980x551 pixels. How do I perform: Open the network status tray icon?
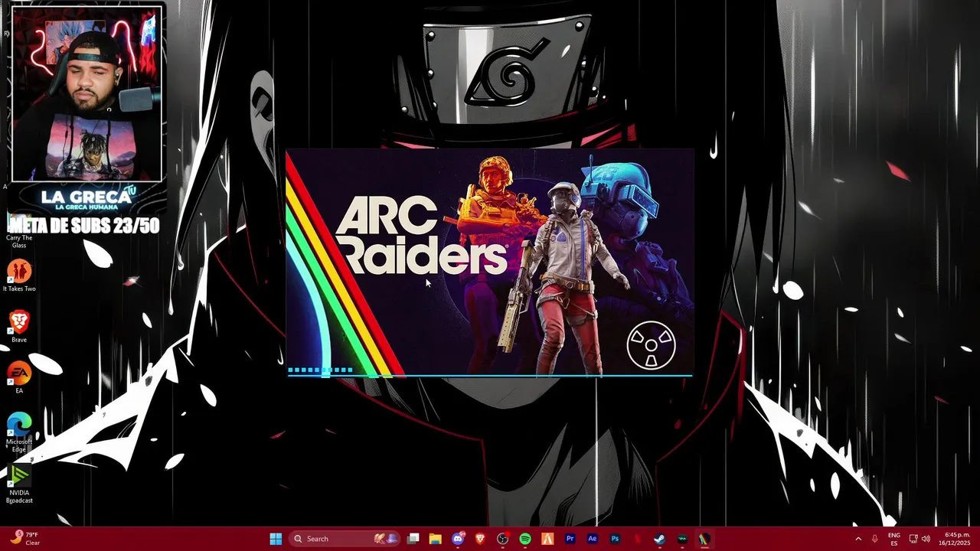[913, 539]
